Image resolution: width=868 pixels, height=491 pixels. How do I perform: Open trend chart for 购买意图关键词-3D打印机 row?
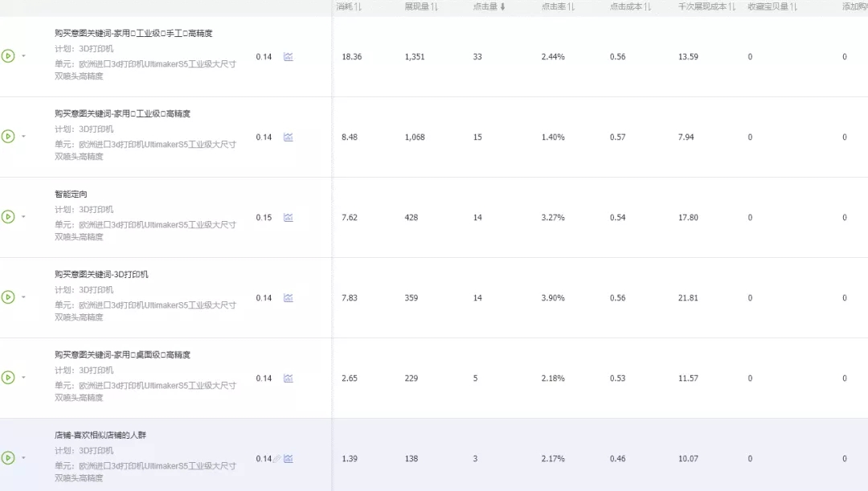[288, 298]
